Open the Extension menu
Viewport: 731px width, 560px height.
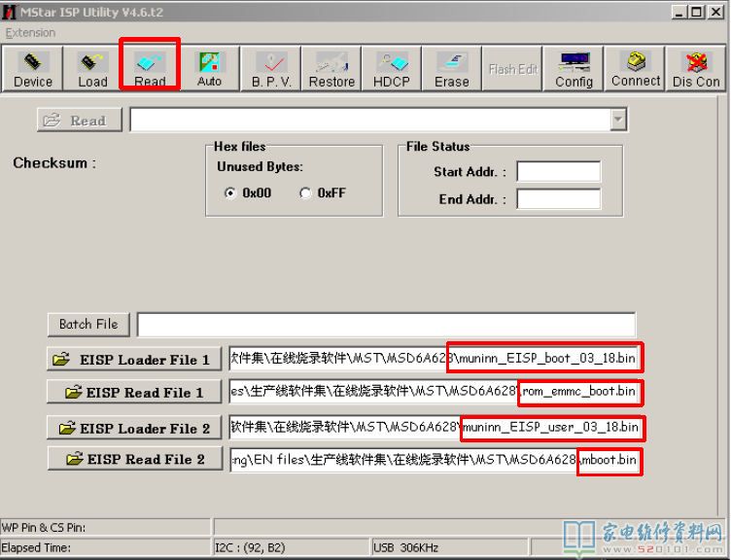tap(30, 32)
